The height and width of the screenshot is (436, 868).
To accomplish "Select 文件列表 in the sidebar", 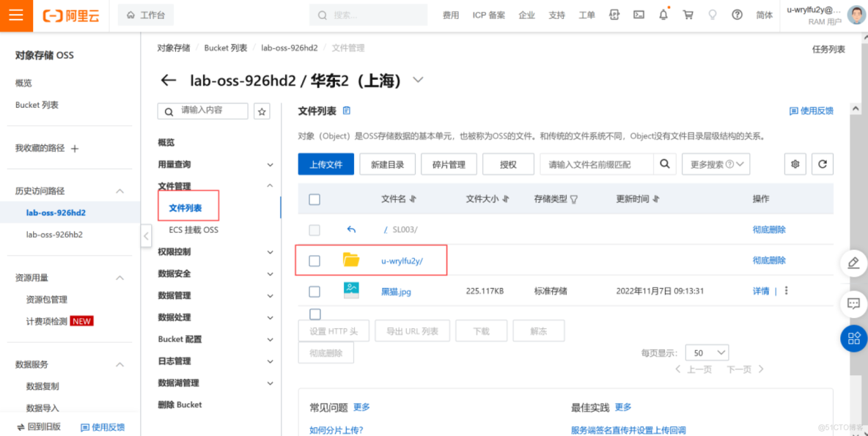I will point(185,208).
